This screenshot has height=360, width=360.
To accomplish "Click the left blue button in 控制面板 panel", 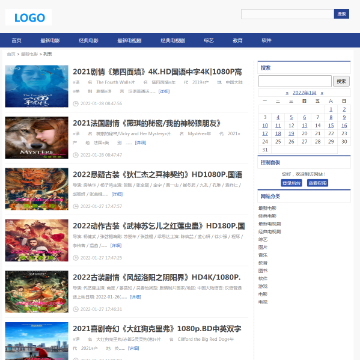I will (x=291, y=183).
